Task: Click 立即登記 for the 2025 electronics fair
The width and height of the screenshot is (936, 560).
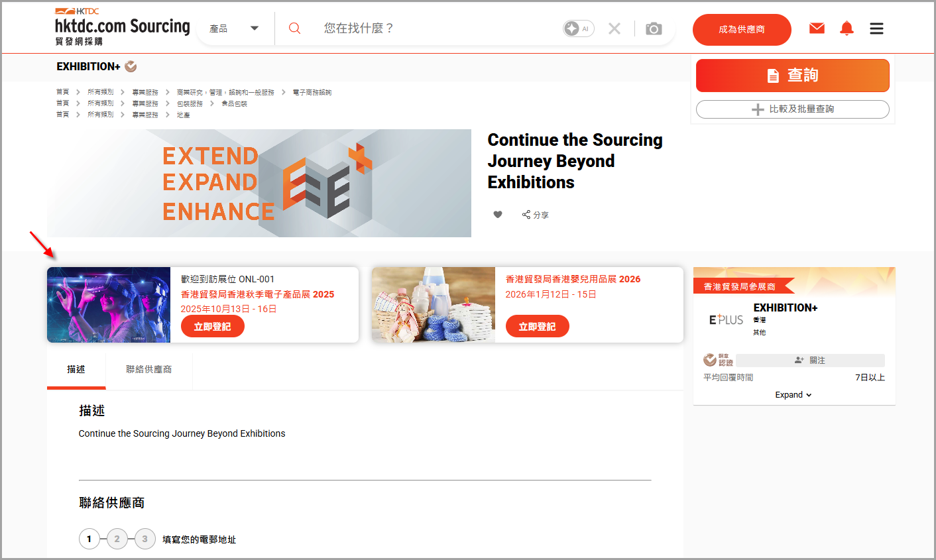Action: coord(213,326)
